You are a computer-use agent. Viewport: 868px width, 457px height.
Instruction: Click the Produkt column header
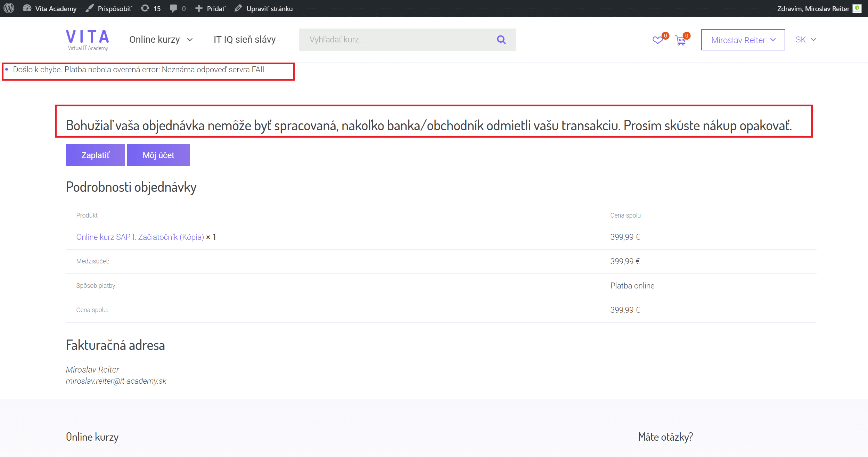(87, 215)
